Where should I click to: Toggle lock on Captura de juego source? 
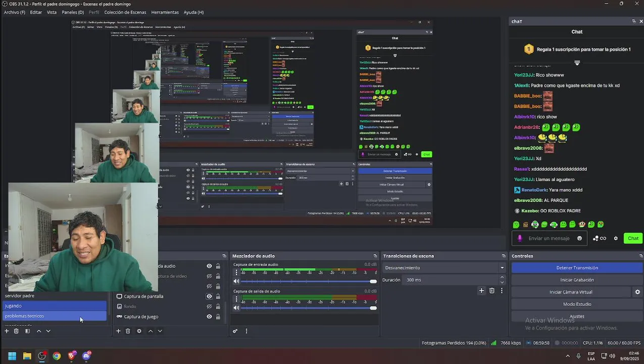218,316
